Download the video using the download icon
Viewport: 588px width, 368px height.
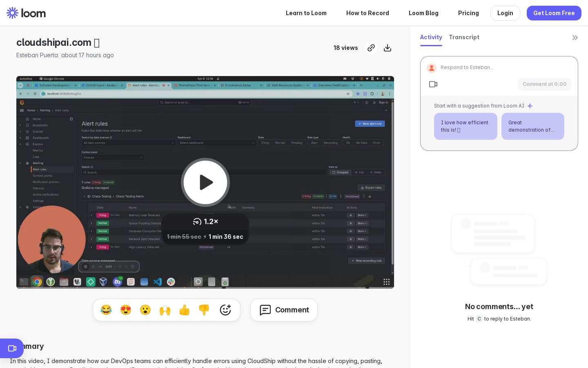click(x=388, y=48)
